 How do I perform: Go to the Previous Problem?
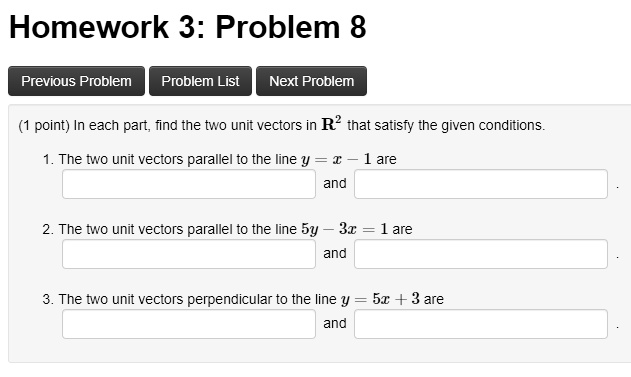pos(76,81)
